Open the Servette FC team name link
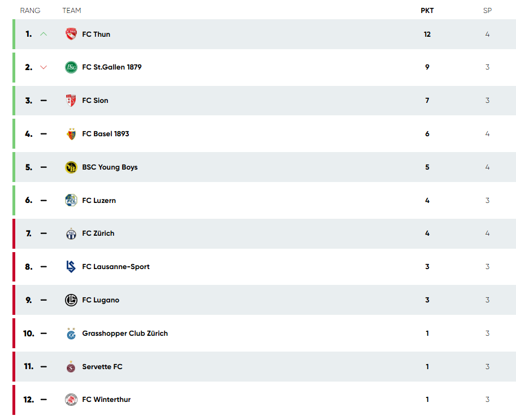 [x=102, y=367]
